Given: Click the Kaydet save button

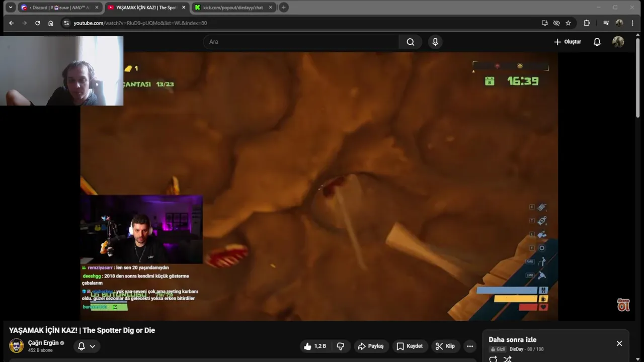Looking at the screenshot, I should [x=410, y=346].
